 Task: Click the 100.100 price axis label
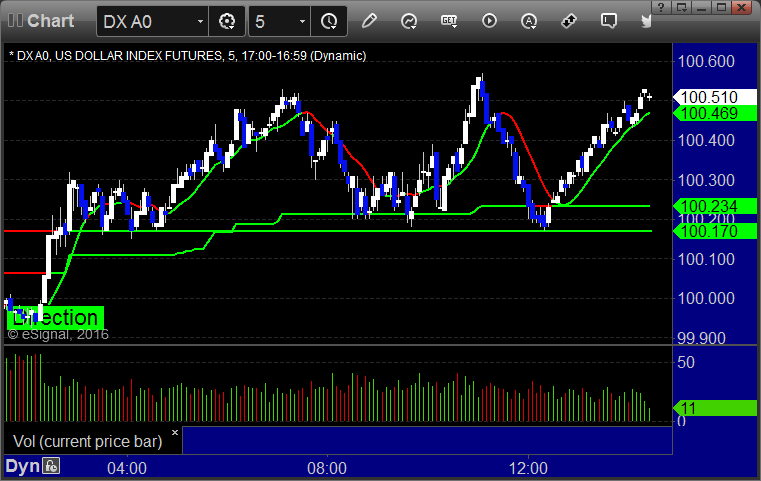[x=706, y=259]
